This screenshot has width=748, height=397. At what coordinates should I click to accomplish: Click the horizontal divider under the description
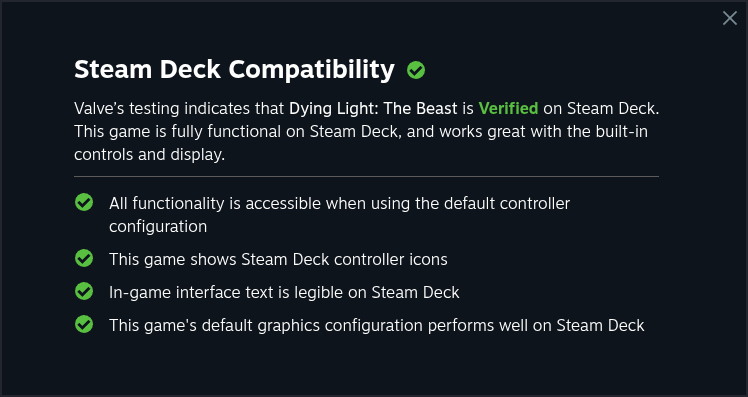366,177
